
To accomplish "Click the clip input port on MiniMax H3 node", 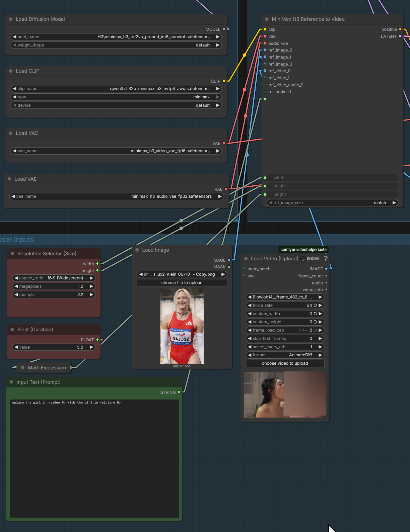I will click(265, 29).
